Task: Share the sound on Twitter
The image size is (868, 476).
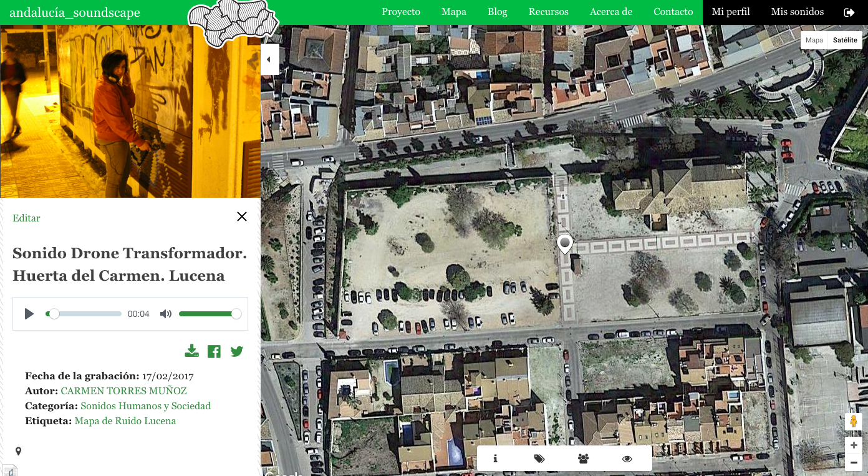Action: click(236, 351)
